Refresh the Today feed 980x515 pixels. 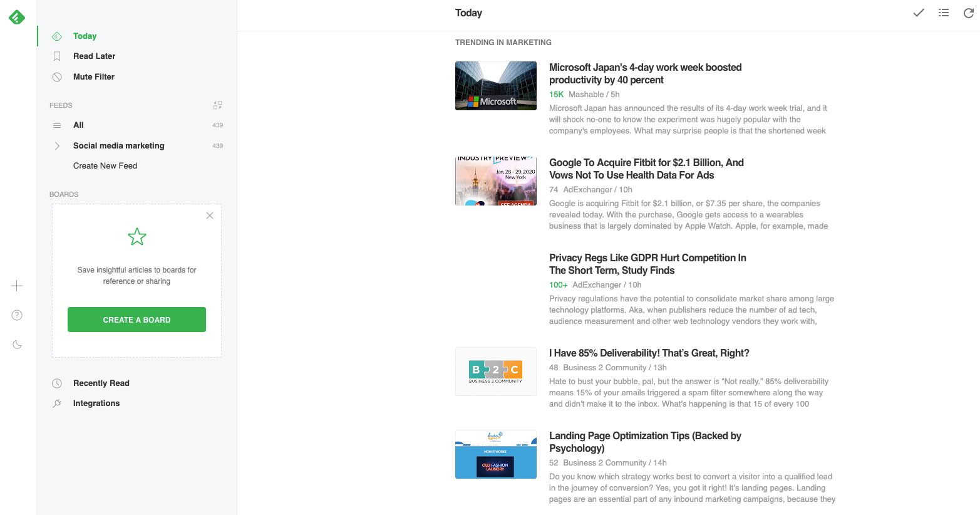[x=968, y=13]
